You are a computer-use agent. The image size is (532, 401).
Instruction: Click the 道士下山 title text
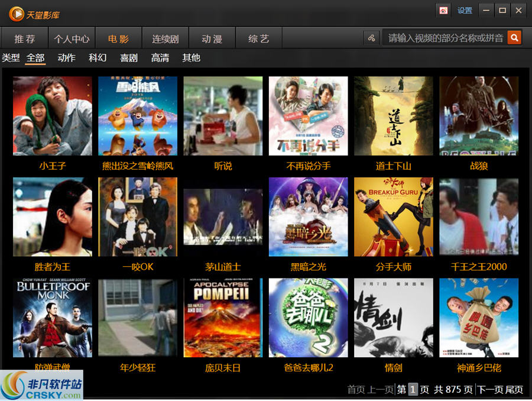[x=394, y=166]
